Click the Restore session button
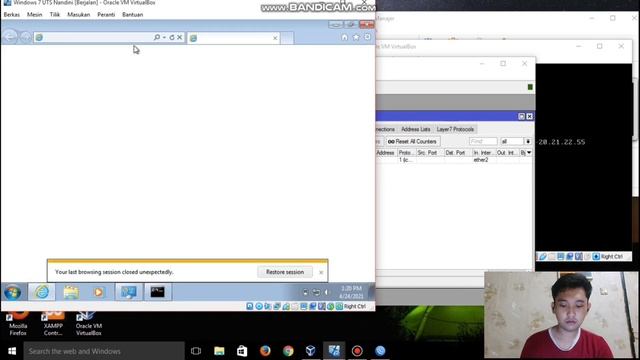The width and height of the screenshot is (640, 360). [285, 272]
